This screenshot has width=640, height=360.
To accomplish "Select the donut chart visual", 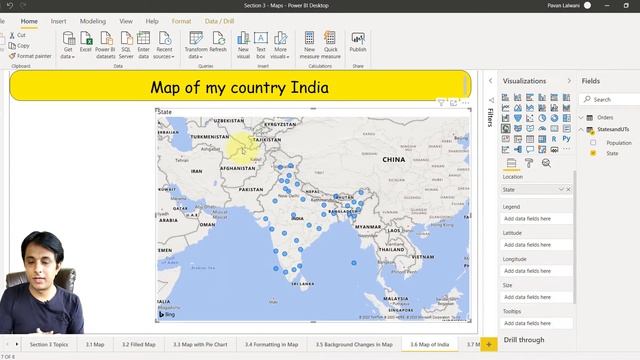I will tap(554, 118).
